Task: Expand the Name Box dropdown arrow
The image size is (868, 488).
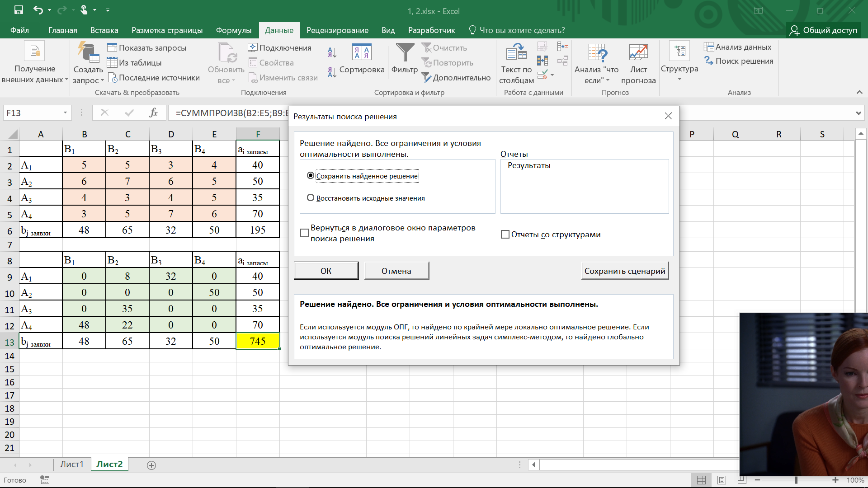Action: point(65,113)
